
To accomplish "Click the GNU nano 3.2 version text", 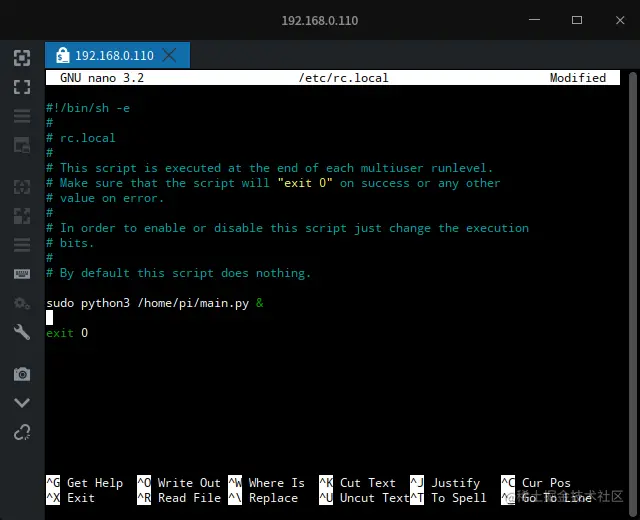I will [x=102, y=78].
